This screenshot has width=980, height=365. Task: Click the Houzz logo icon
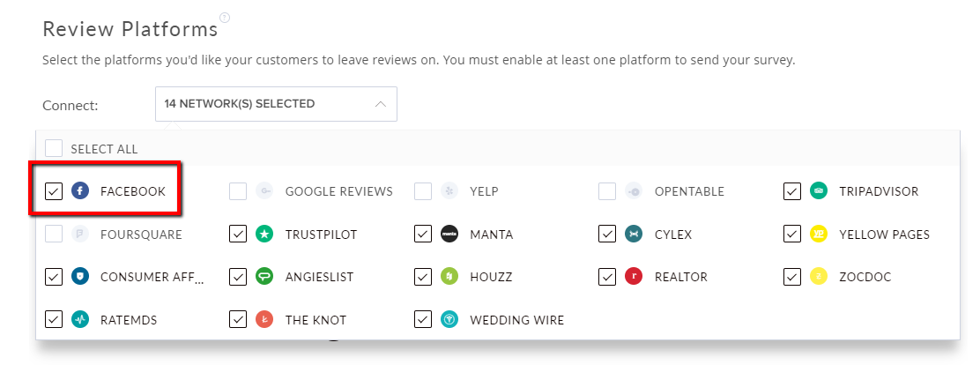449,277
